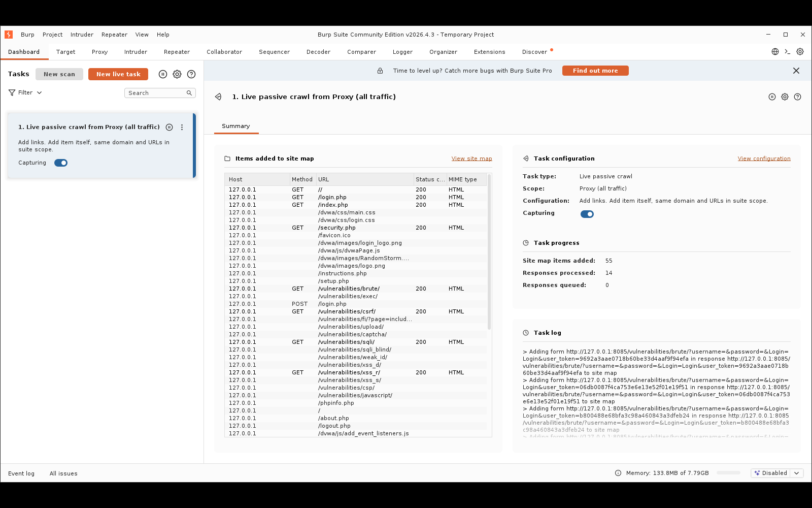Click the globe browser icon

(x=775, y=51)
